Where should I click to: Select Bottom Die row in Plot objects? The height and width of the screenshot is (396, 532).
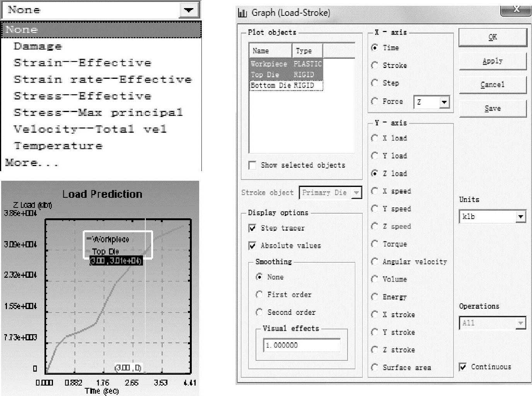point(285,85)
